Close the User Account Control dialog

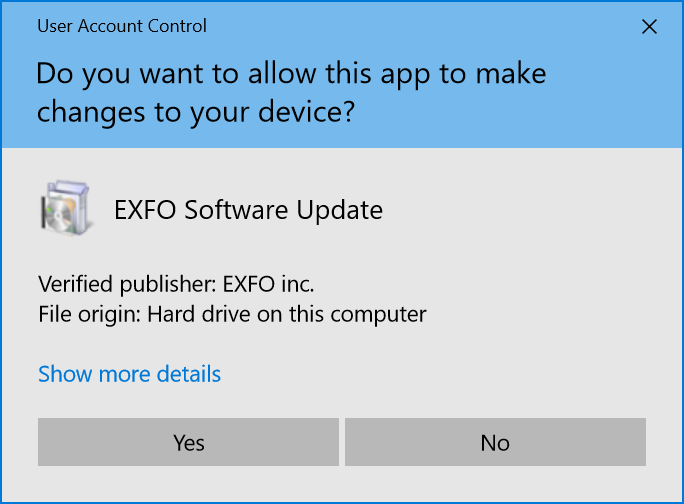pos(649,27)
